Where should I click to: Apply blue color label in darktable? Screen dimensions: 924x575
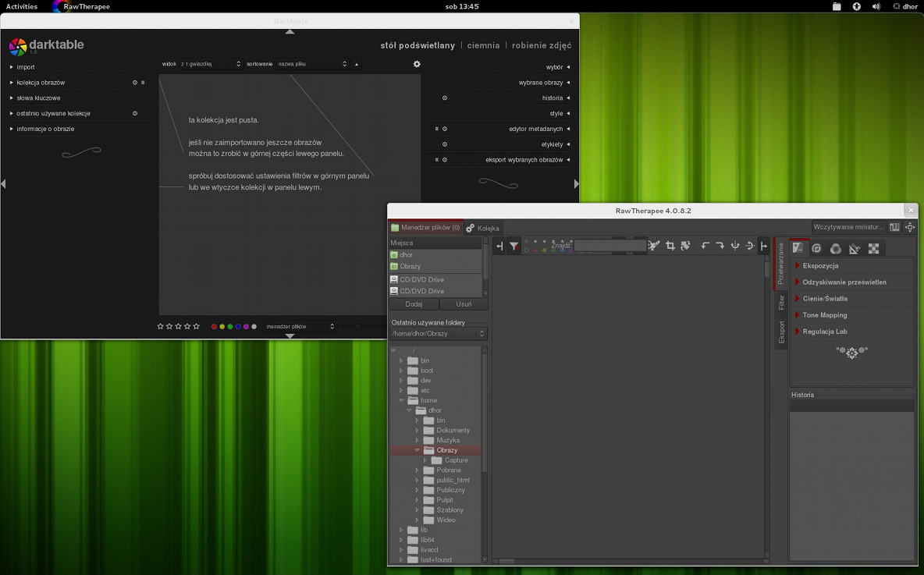tap(238, 326)
